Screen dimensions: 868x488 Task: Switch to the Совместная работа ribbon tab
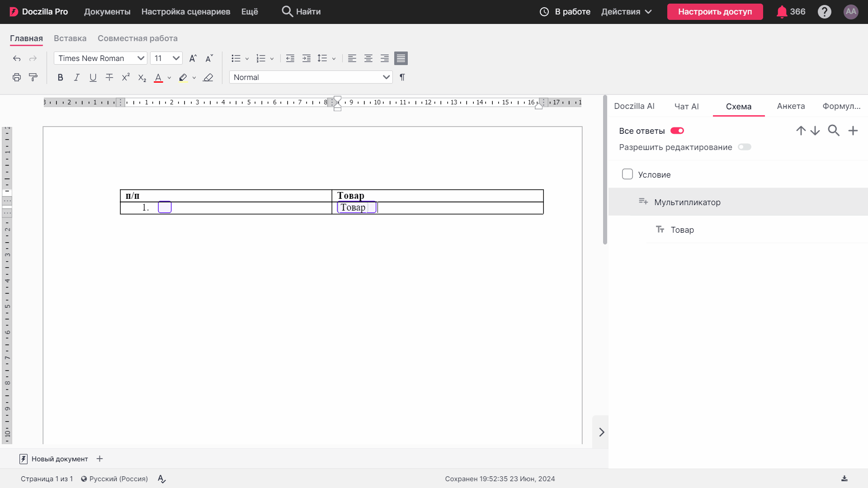click(137, 38)
